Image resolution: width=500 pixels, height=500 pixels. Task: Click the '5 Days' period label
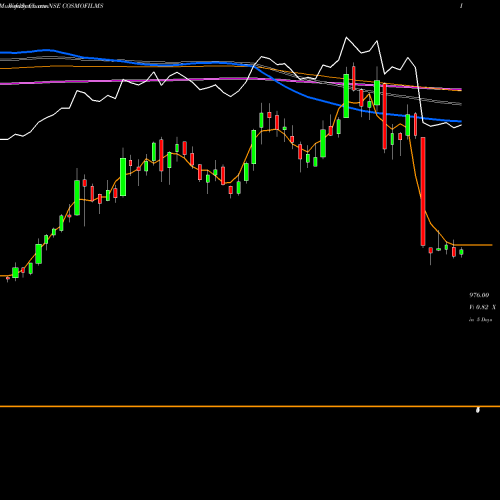(484, 319)
